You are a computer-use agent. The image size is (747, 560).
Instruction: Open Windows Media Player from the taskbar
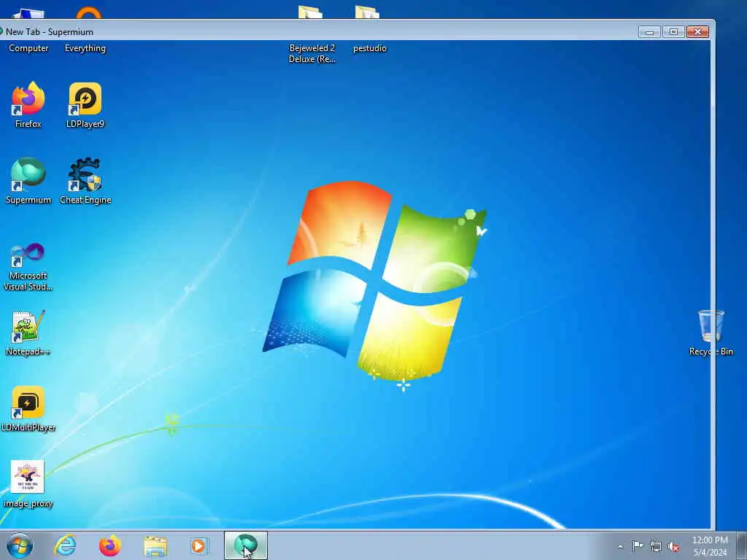[199, 545]
